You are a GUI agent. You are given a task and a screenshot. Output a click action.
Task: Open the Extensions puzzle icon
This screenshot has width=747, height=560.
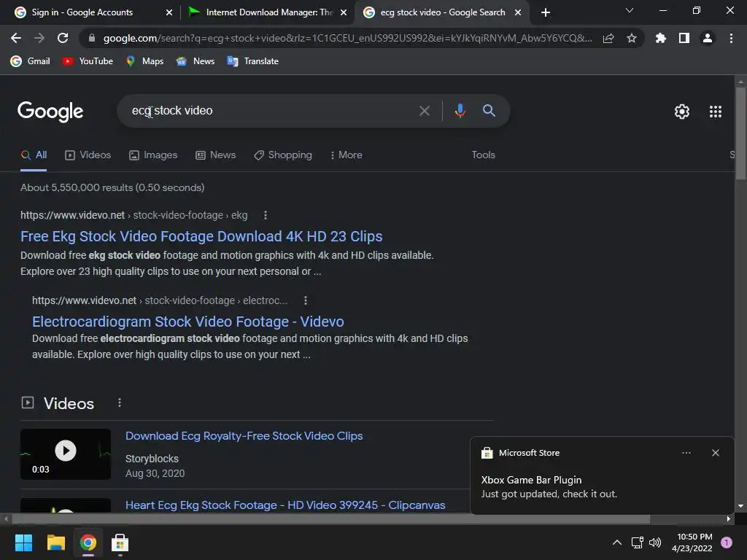point(661,38)
